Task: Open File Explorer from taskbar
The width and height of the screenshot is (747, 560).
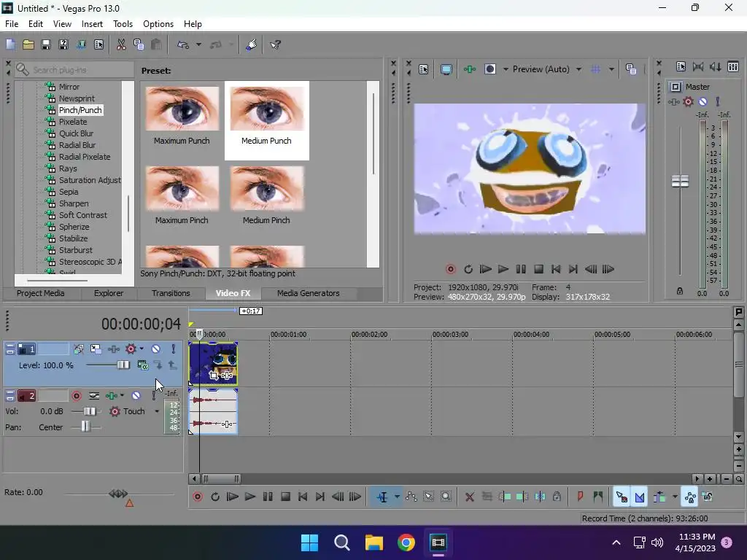Action: pyautogui.click(x=374, y=542)
